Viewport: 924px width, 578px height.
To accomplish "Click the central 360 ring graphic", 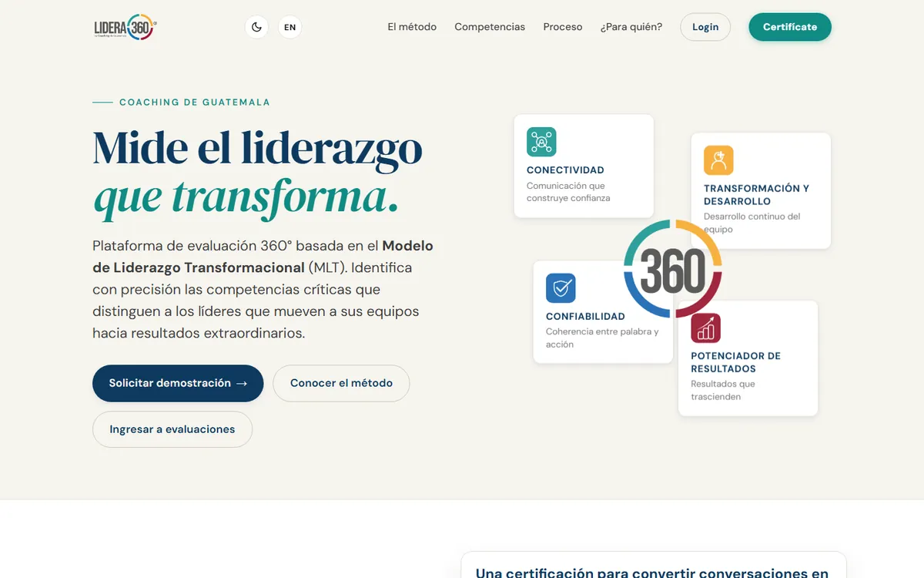I will [x=673, y=268].
